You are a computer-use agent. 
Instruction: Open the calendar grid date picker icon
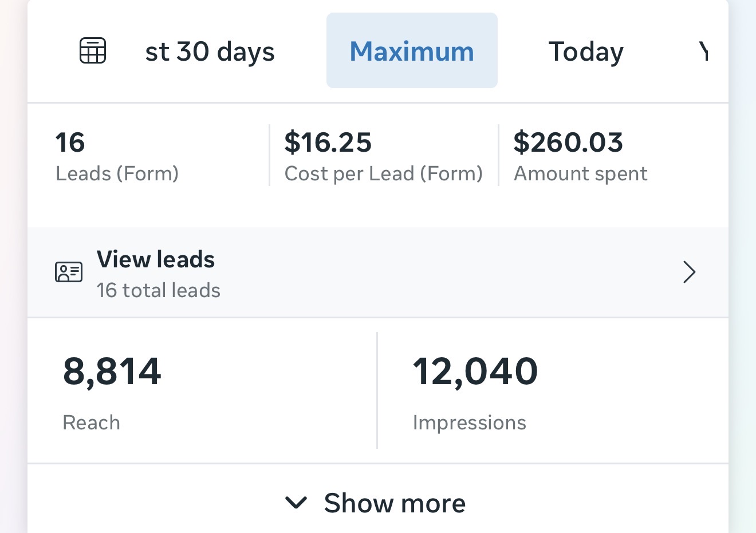click(x=92, y=50)
